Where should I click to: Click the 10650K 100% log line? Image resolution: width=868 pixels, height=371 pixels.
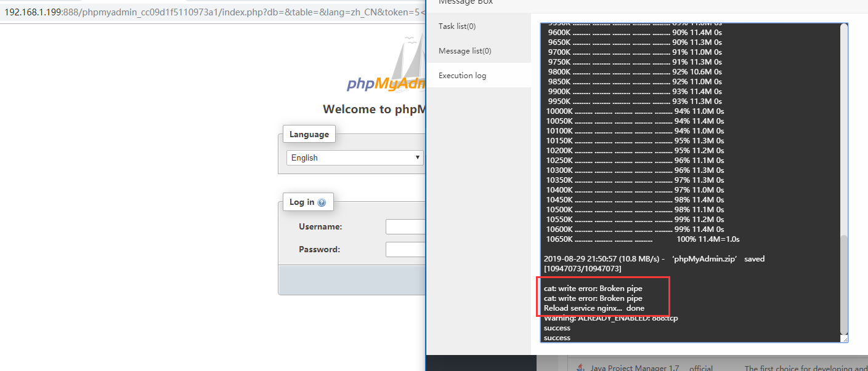tap(643, 239)
